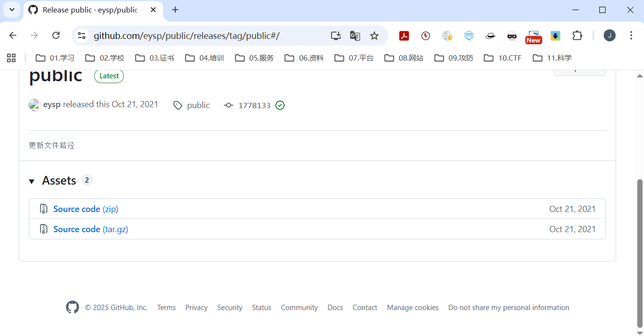Open the 02.学校 bookmark folder
The image size is (644, 336).
(x=105, y=58)
